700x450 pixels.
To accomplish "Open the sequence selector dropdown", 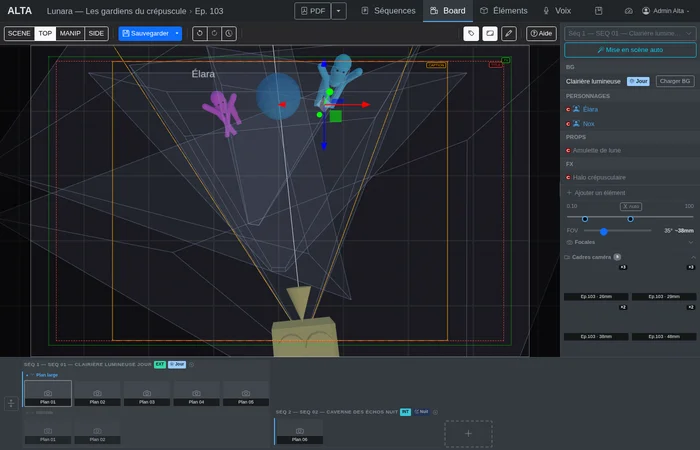I will click(x=630, y=33).
